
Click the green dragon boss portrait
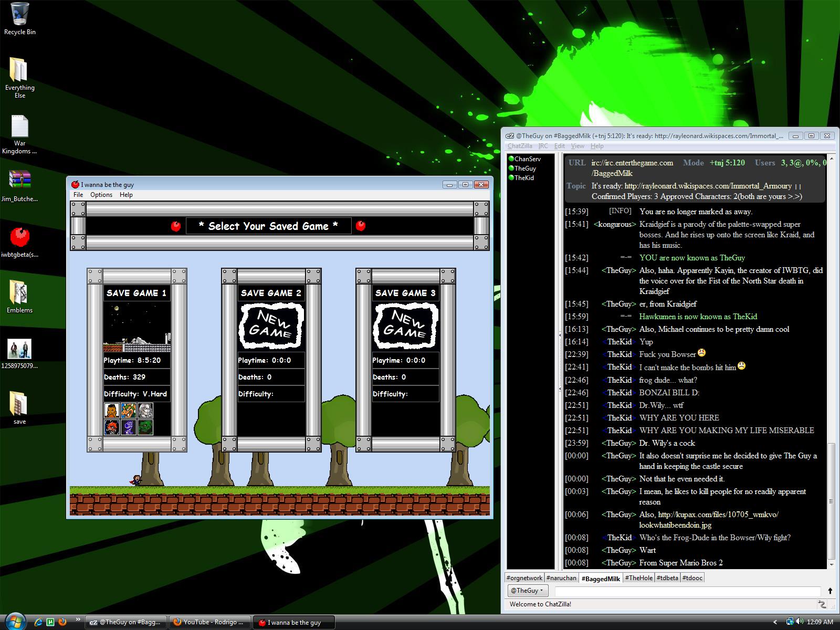(x=145, y=427)
